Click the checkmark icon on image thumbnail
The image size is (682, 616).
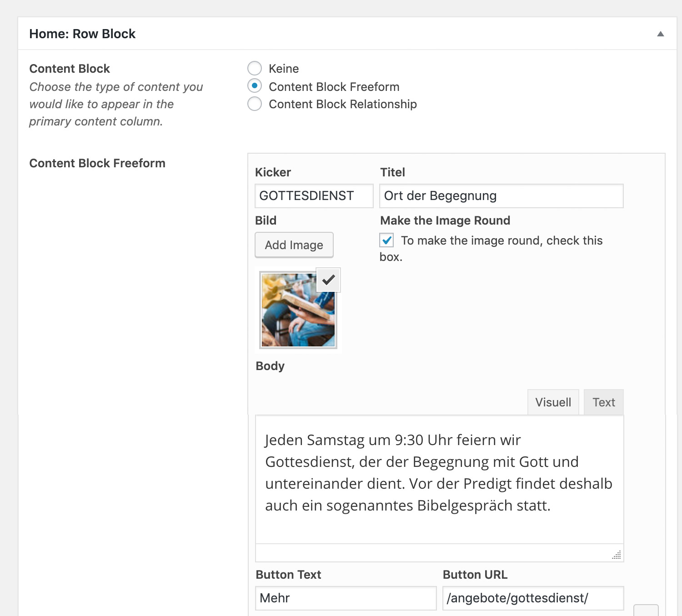click(x=328, y=280)
